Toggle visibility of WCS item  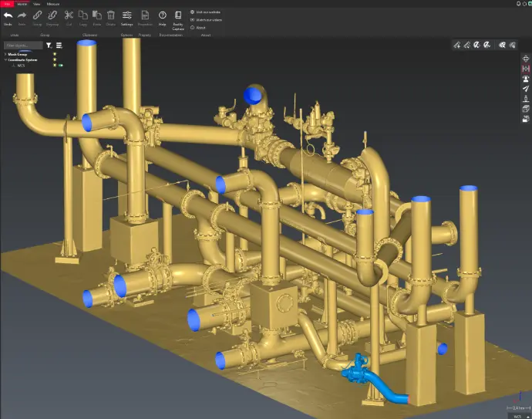click(54, 66)
